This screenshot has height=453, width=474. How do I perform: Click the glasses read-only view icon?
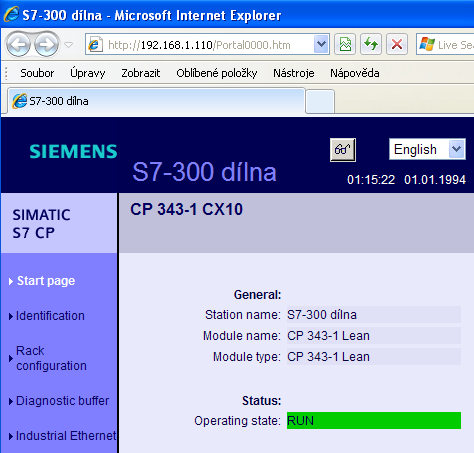pos(343,150)
